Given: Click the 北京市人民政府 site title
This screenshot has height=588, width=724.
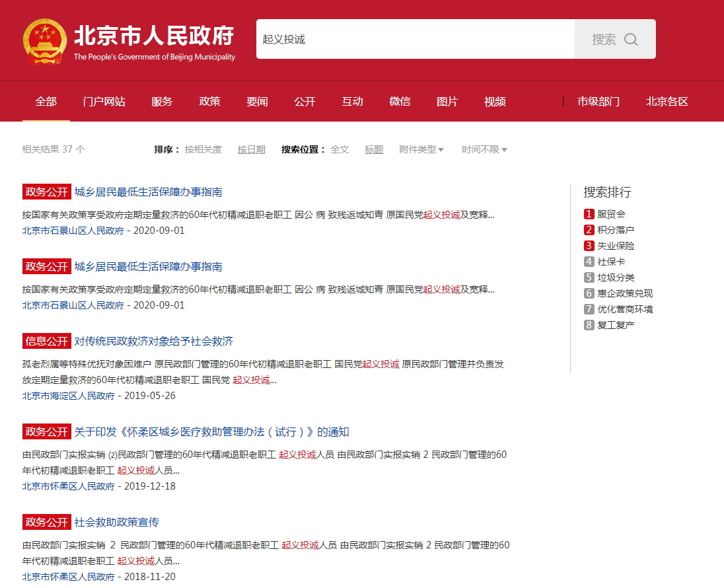Looking at the screenshot, I should point(154,36).
